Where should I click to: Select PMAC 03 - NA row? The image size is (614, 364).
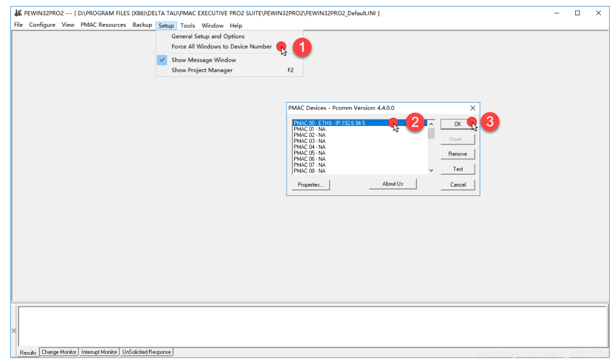(360, 141)
